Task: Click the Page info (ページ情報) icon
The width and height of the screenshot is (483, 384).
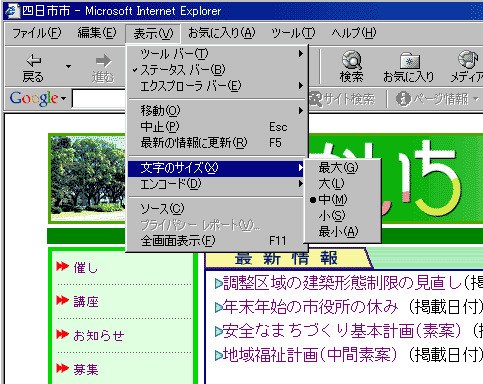Action: tap(403, 99)
